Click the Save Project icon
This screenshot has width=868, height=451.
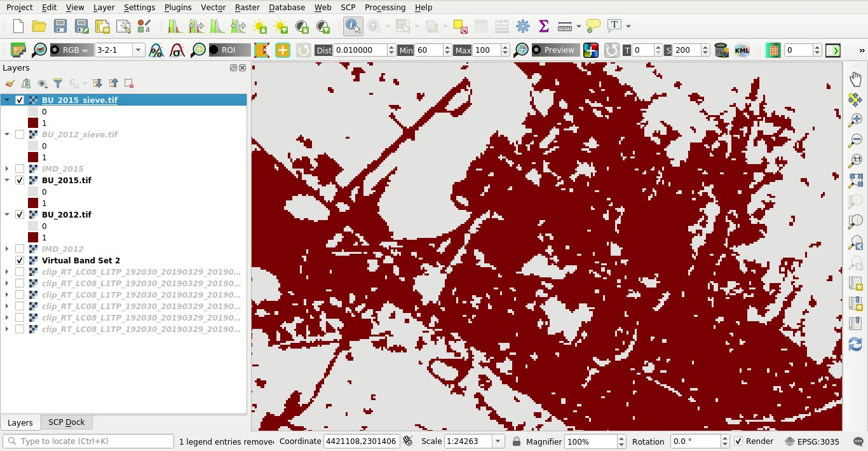tap(60, 26)
